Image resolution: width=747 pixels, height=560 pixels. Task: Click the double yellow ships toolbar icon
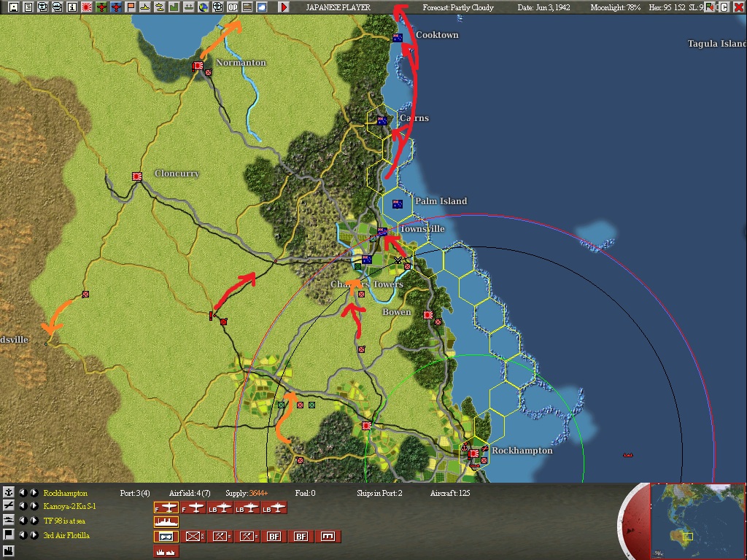[160, 7]
